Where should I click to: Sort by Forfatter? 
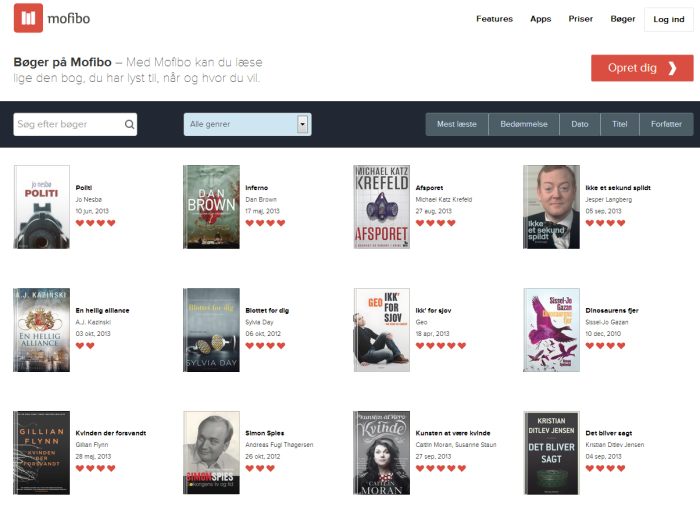[666, 124]
